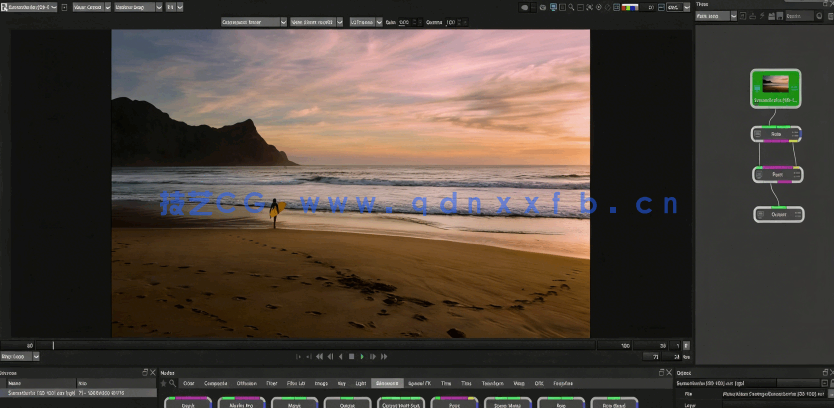
Task: Click the Gain value field
Action: pos(405,21)
